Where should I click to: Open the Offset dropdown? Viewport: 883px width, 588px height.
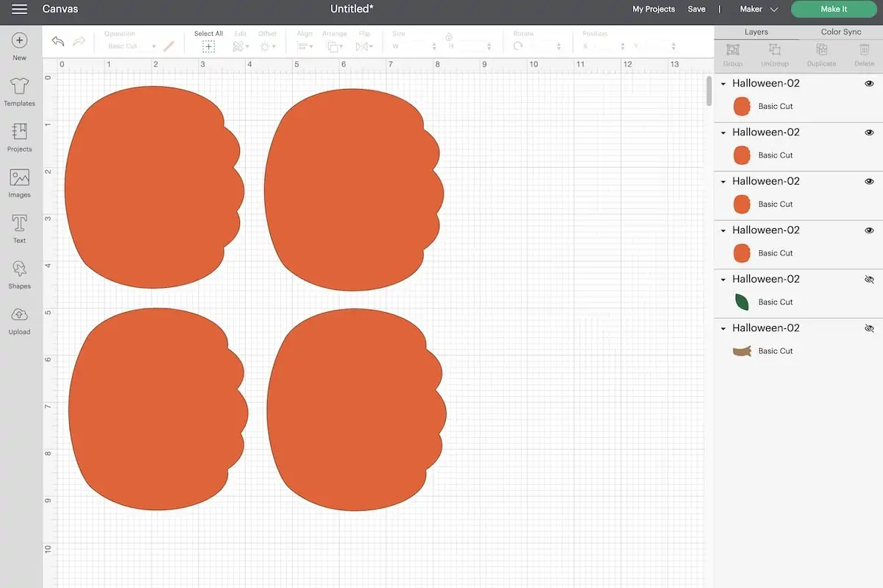coord(267,46)
